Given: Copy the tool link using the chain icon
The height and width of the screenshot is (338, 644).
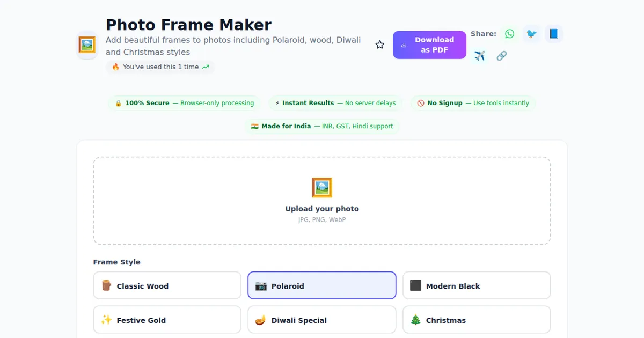Looking at the screenshot, I should tap(501, 55).
